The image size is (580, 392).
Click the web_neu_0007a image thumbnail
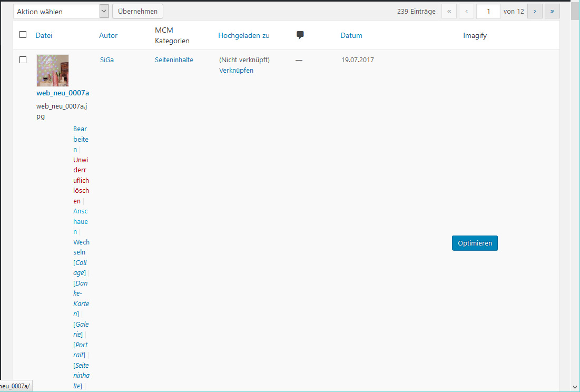click(52, 70)
